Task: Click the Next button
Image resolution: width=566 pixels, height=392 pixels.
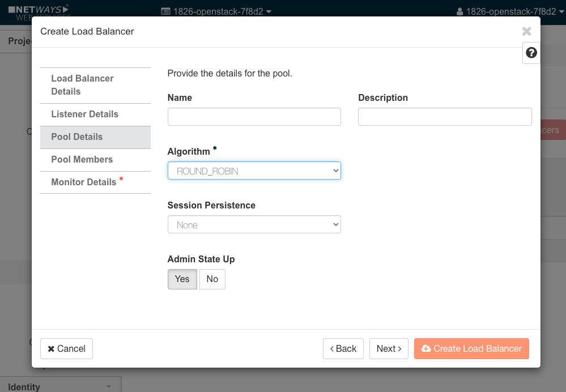Action: click(x=389, y=348)
